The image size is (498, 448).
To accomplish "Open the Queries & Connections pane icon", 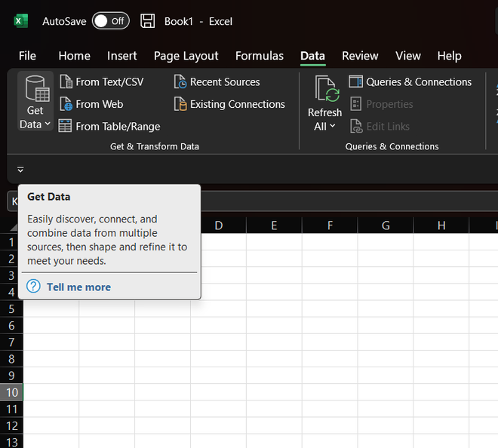I will point(356,81).
